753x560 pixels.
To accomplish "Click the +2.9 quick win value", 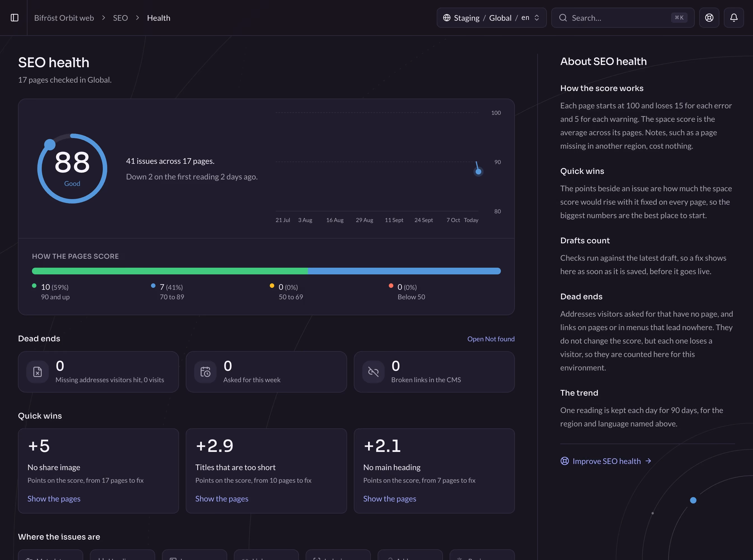I will pyautogui.click(x=214, y=446).
